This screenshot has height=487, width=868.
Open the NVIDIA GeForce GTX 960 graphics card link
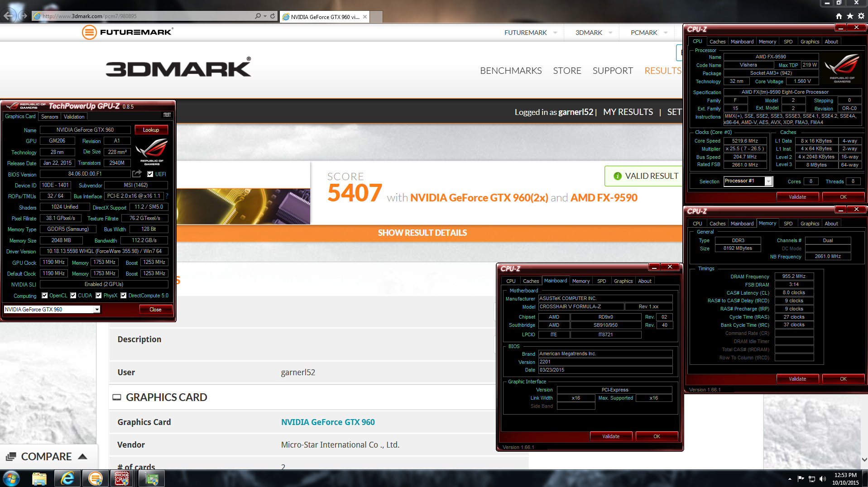[x=328, y=422]
